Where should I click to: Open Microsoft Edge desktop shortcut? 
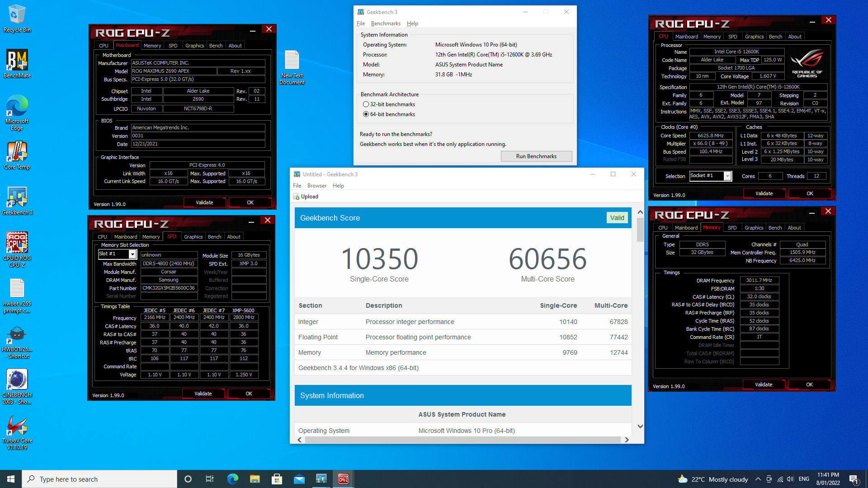[x=17, y=113]
